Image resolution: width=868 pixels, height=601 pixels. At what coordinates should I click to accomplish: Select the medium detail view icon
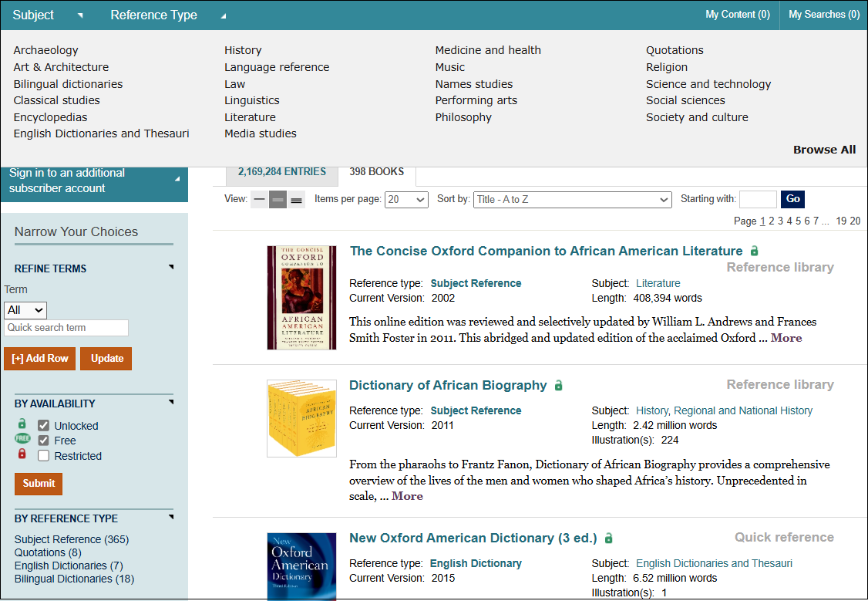point(278,200)
